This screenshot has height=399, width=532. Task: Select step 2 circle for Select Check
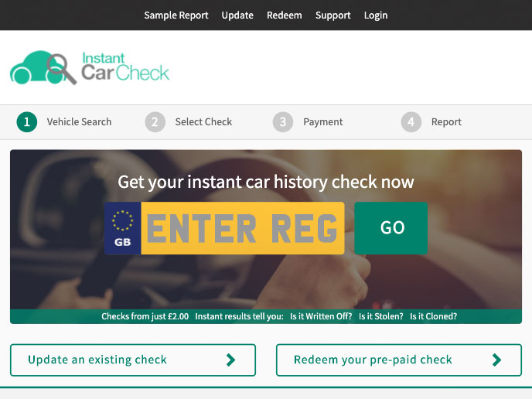pyautogui.click(x=155, y=122)
